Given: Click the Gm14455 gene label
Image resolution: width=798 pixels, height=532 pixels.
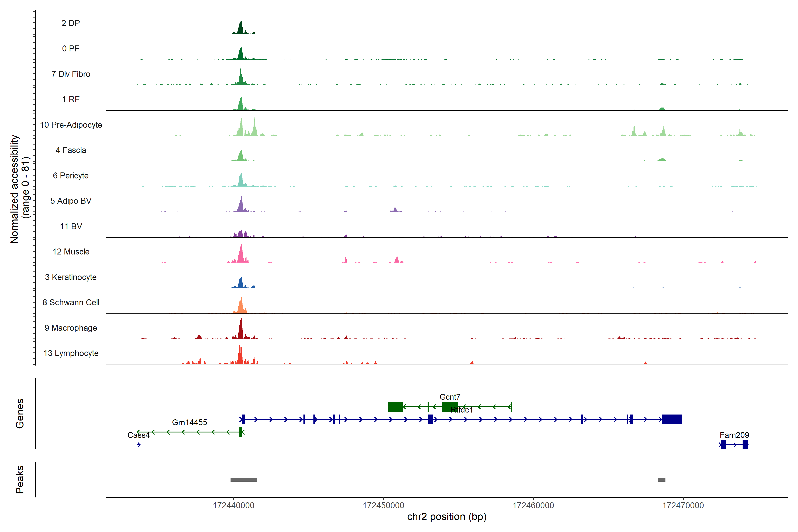Looking at the screenshot, I should [189, 422].
